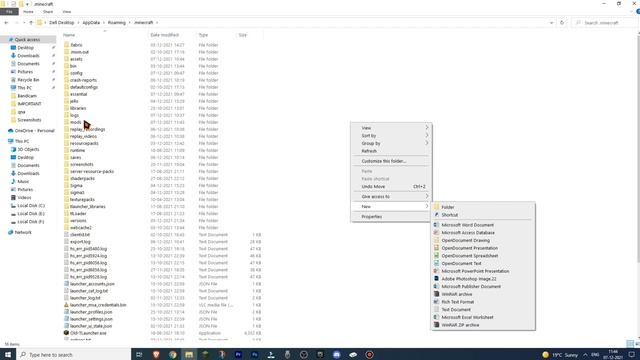The image size is (640, 360).
Task: Click the mods folder icon
Action: click(x=67, y=122)
